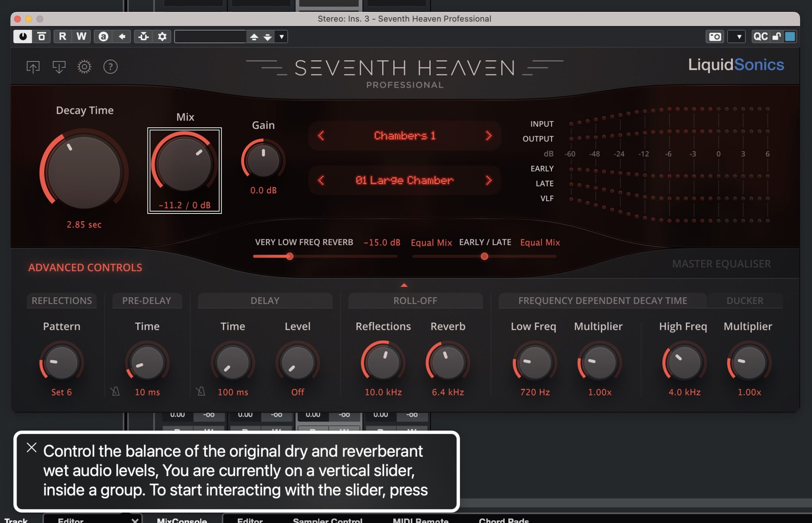The height and width of the screenshot is (523, 812).
Task: Open the help question mark icon
Action: tap(110, 67)
